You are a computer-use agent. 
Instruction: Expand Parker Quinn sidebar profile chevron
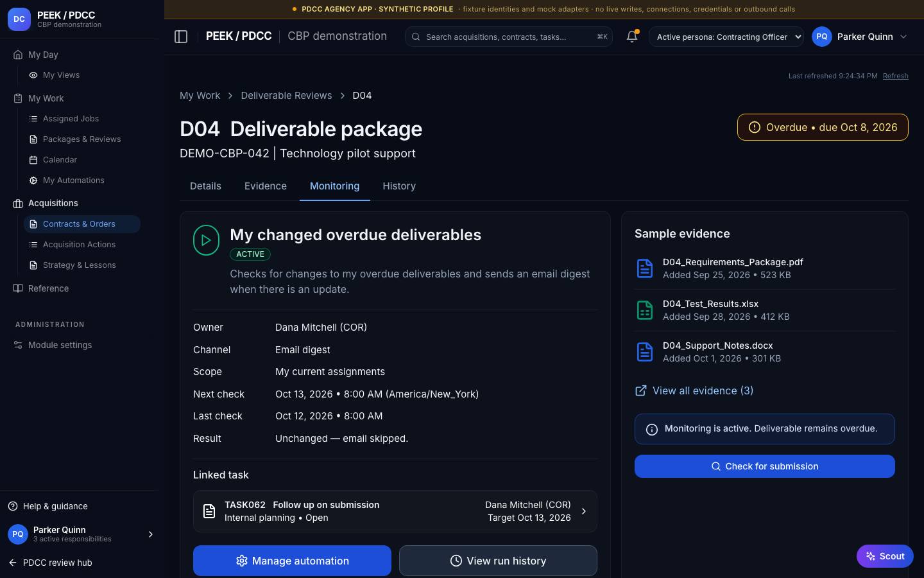pyautogui.click(x=151, y=534)
